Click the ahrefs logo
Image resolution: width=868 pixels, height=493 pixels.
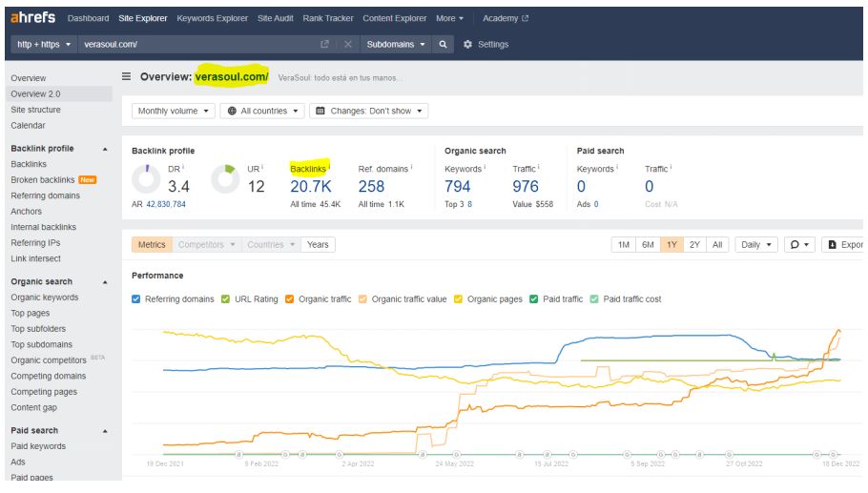coord(32,18)
